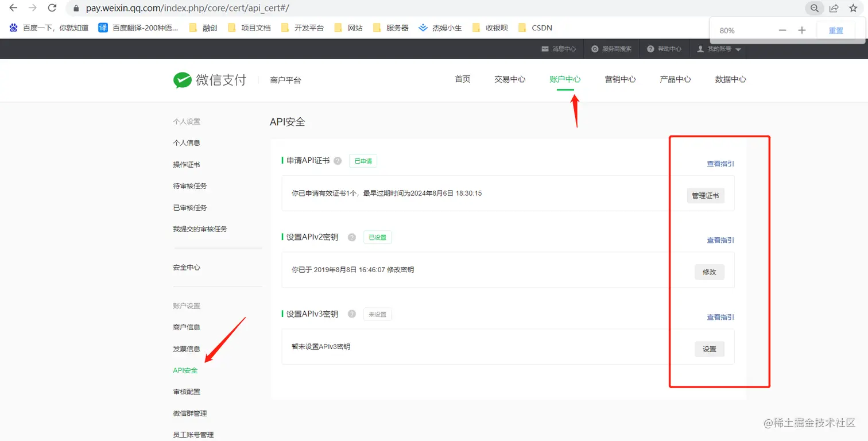Select the 账户中心 tab
The image size is (868, 441).
coord(565,79)
